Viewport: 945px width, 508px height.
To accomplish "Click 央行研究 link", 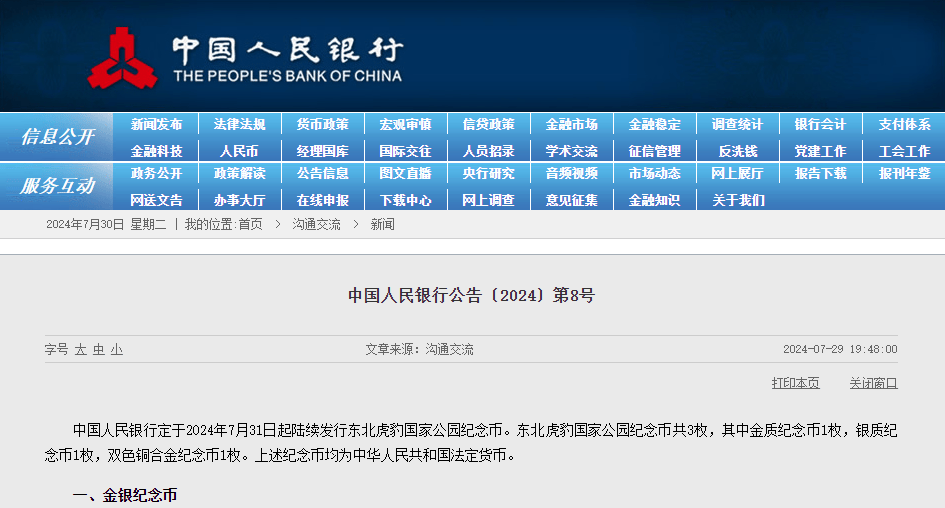I will (x=489, y=174).
